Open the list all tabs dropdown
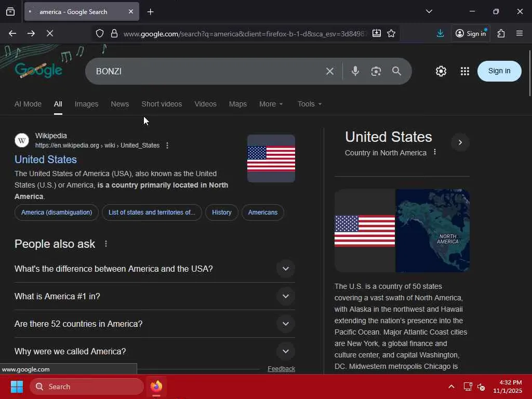The width and height of the screenshot is (532, 399). point(429,11)
